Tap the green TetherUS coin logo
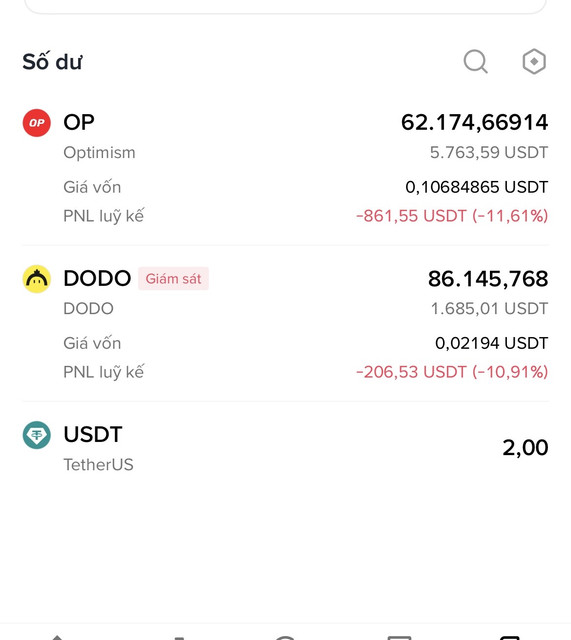 coord(37,435)
